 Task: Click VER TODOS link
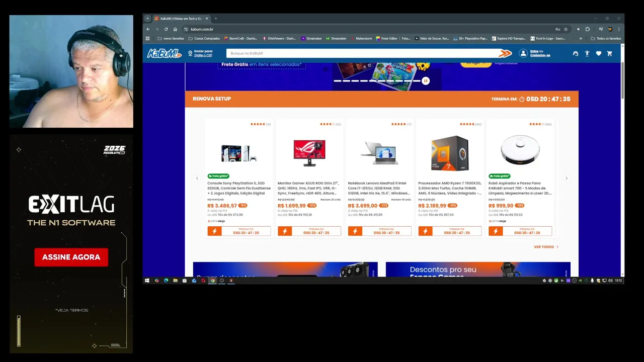point(546,247)
